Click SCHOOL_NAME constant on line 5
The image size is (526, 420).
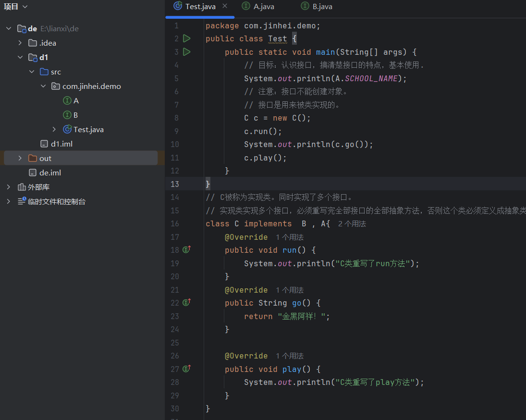click(371, 78)
